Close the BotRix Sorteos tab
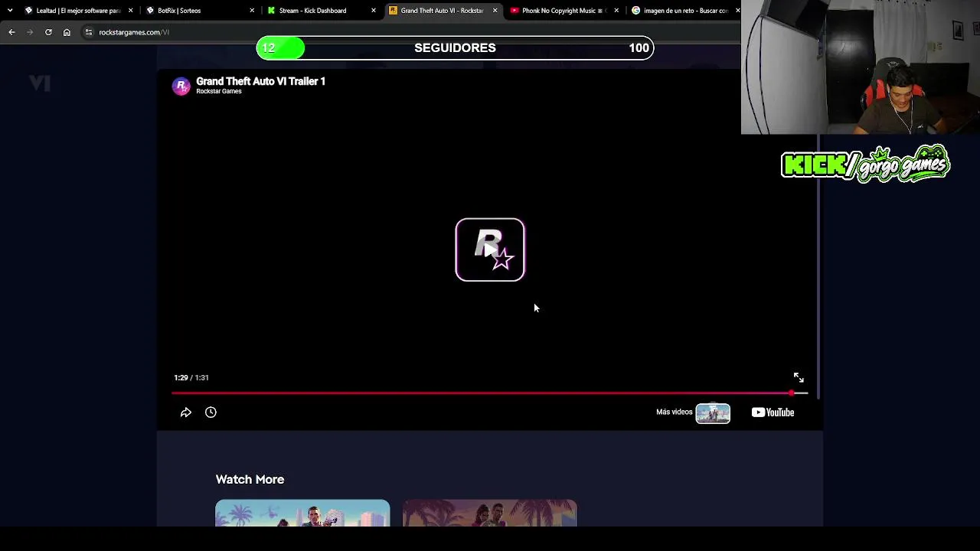The width and height of the screenshot is (980, 551). tap(252, 11)
